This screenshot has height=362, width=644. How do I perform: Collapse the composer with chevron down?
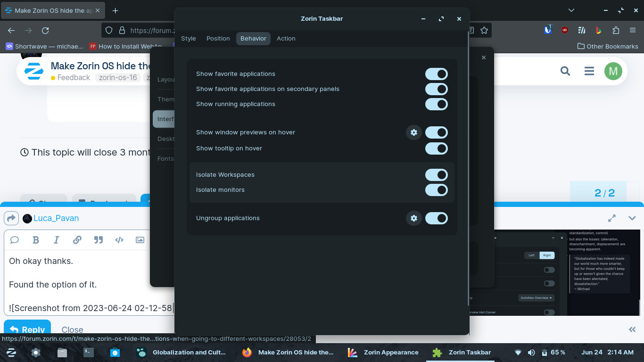[632, 218]
